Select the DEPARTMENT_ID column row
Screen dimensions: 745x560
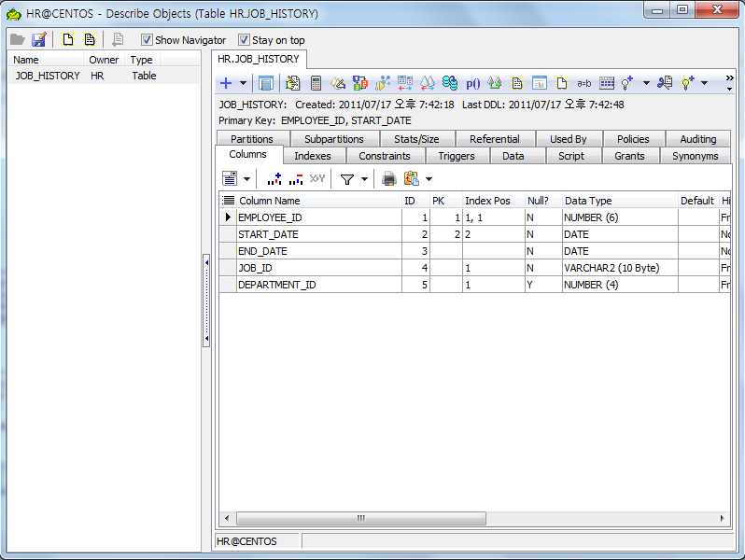(x=276, y=285)
